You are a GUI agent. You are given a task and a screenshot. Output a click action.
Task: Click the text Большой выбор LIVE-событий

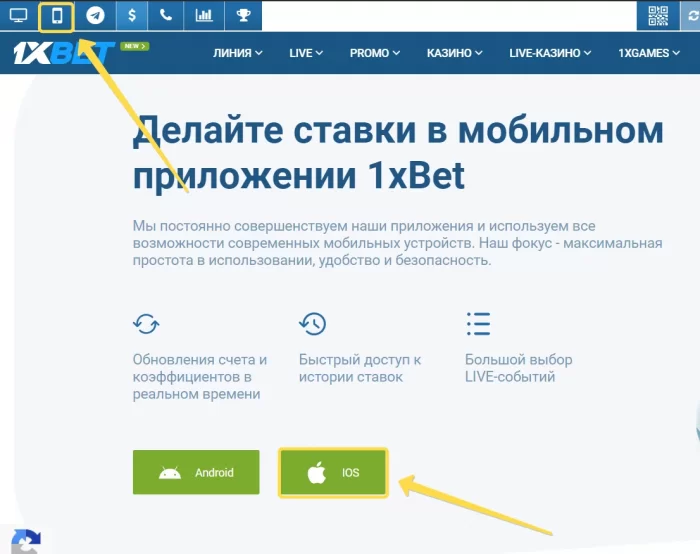pyautogui.click(x=518, y=368)
